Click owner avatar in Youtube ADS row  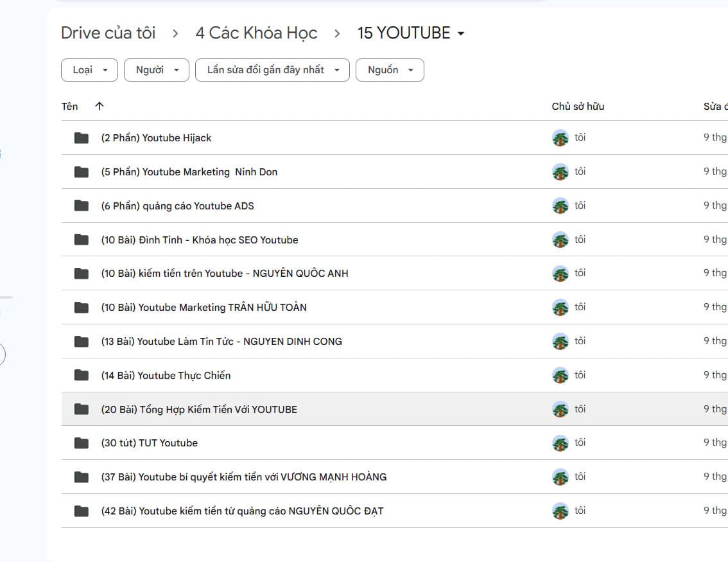560,206
